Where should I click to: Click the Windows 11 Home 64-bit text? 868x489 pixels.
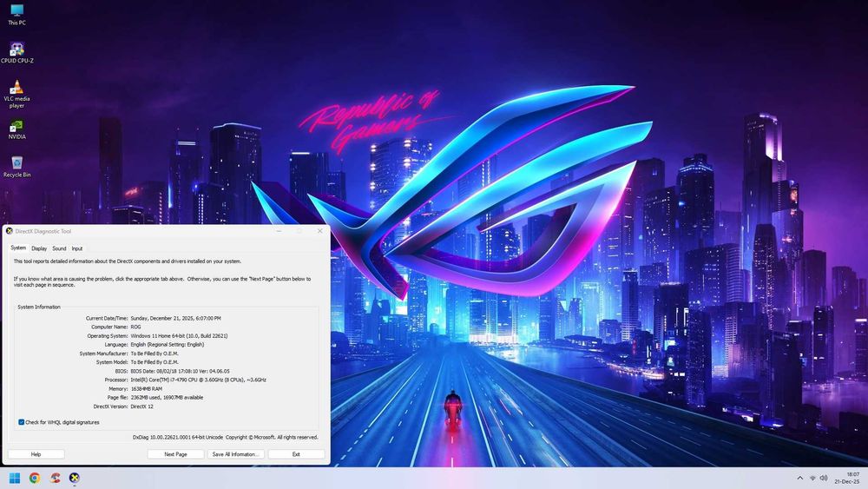179,336
